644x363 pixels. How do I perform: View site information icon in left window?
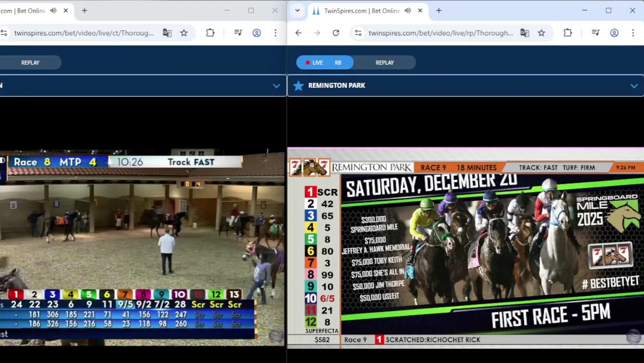point(4,33)
